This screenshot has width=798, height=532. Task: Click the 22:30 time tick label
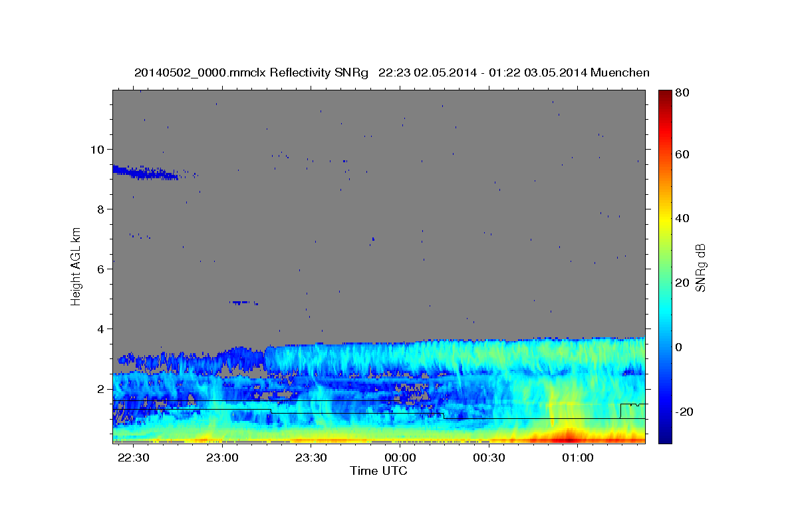coord(133,458)
